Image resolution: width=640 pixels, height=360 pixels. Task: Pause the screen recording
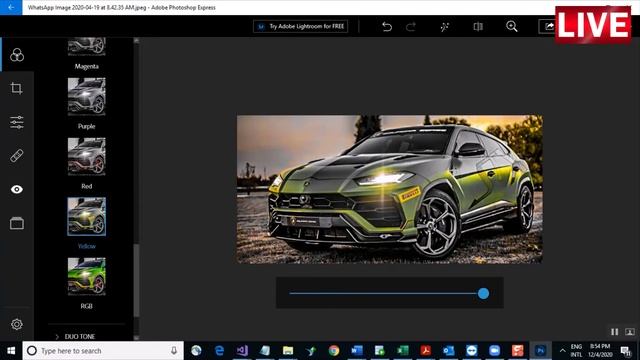(614, 332)
